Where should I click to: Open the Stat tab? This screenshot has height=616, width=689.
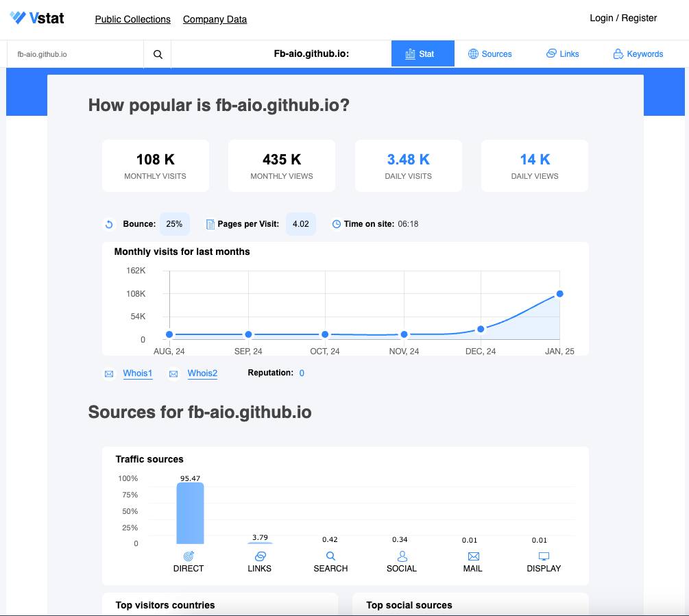pos(423,53)
